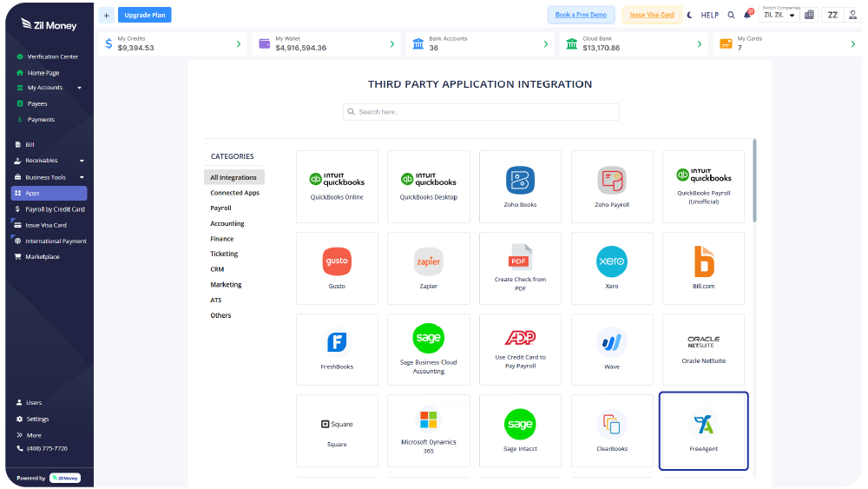Click the Wave app icon
Image resolution: width=868 pixels, height=489 pixels.
tap(612, 342)
